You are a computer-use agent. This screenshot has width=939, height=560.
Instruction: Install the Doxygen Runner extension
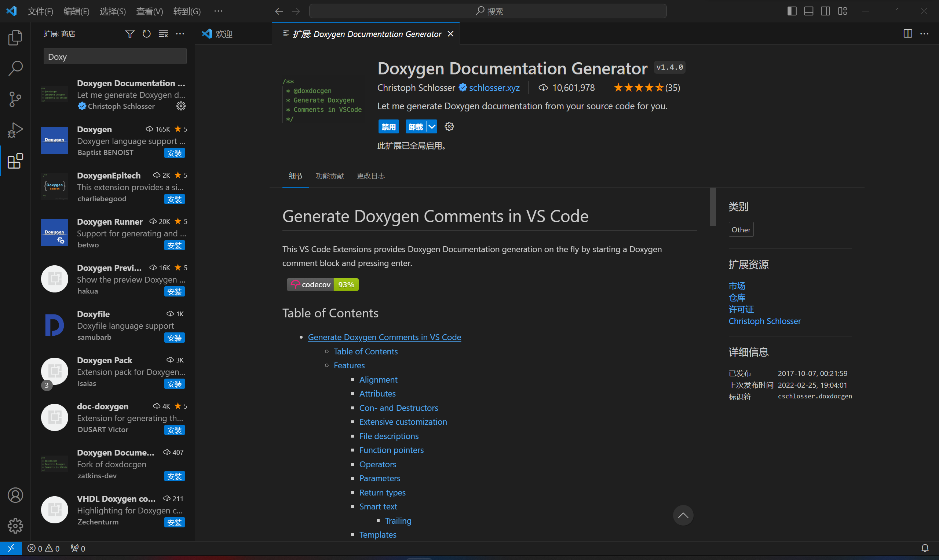coord(175,246)
